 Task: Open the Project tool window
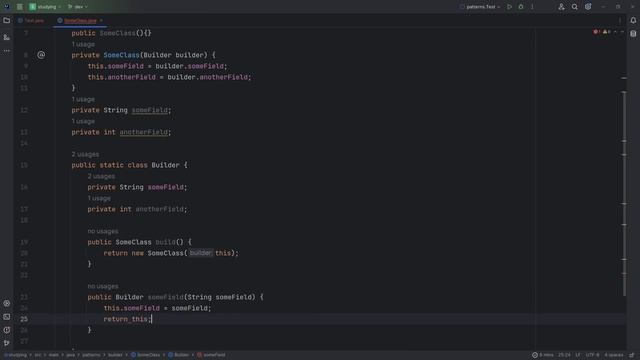click(x=7, y=20)
